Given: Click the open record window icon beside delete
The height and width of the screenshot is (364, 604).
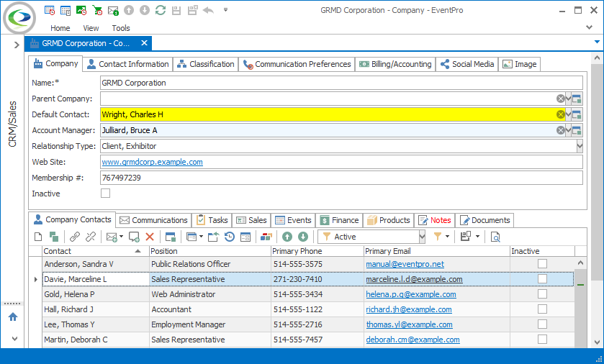Looking at the screenshot, I should [x=171, y=237].
